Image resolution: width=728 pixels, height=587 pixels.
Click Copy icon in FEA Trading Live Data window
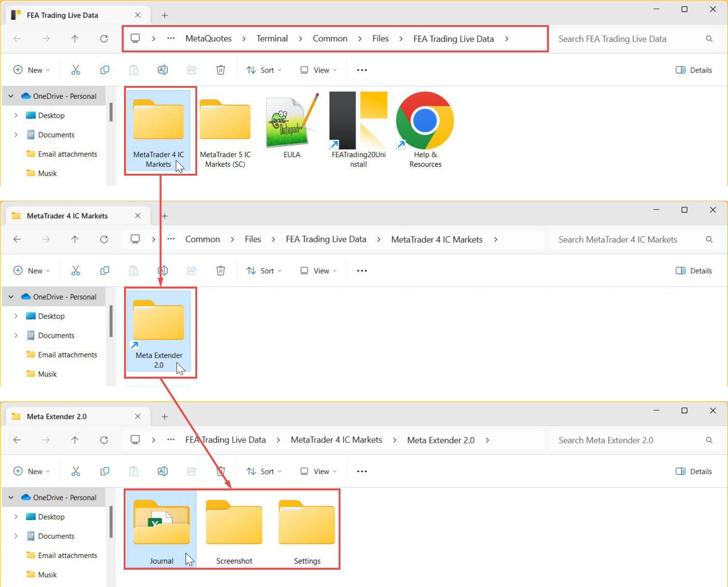click(x=104, y=70)
